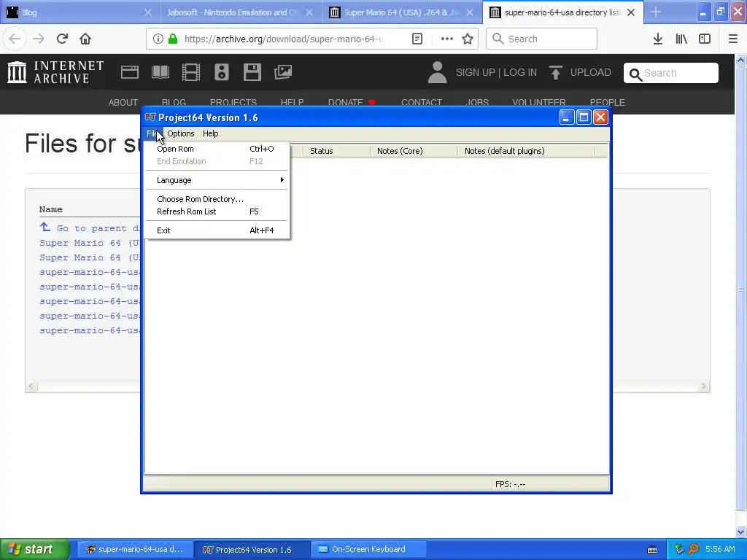This screenshot has height=560, width=747.
Task: Click page scrollbar up arrow
Action: tap(741, 60)
